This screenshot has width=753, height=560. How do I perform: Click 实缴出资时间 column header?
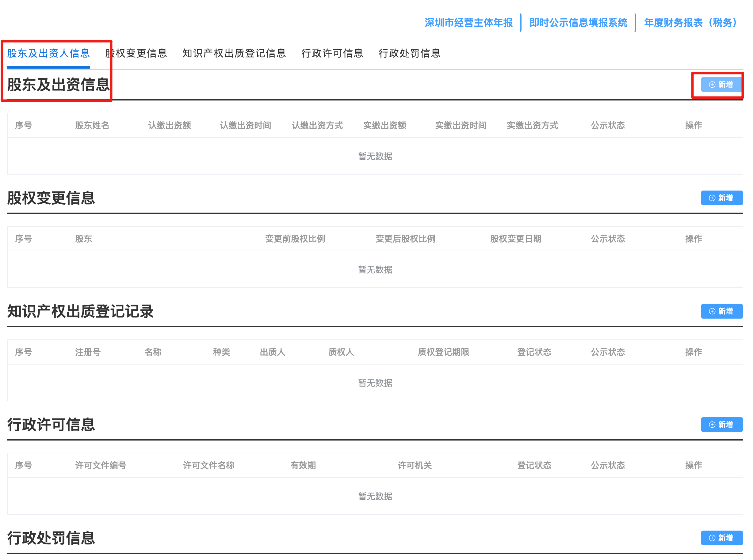click(x=461, y=125)
